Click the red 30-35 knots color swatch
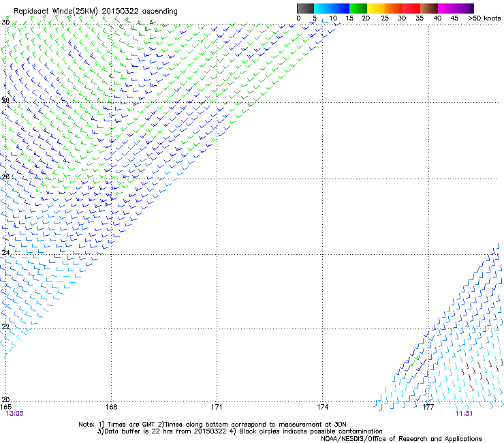This screenshot has width=504, height=443. (x=411, y=8)
